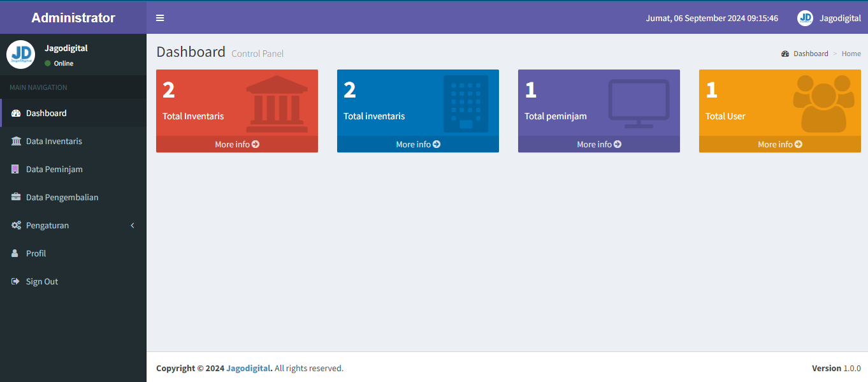Image resolution: width=868 pixels, height=382 pixels.
Task: Click the Copyright © 2024 footer text
Action: point(190,368)
